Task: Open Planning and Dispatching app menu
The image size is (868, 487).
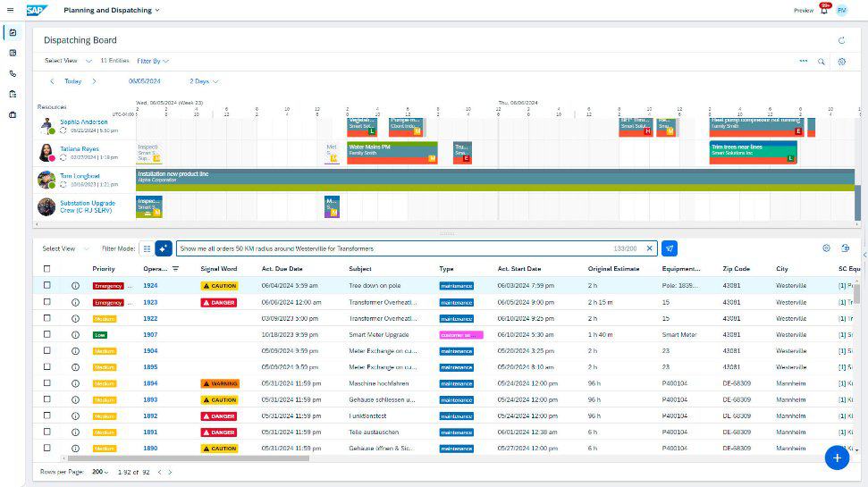Action: [112, 10]
